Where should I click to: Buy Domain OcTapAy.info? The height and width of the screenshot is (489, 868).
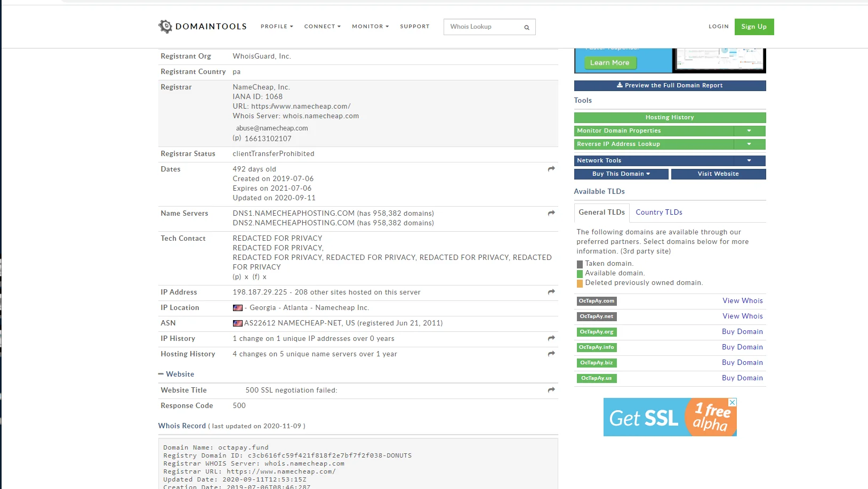(742, 347)
